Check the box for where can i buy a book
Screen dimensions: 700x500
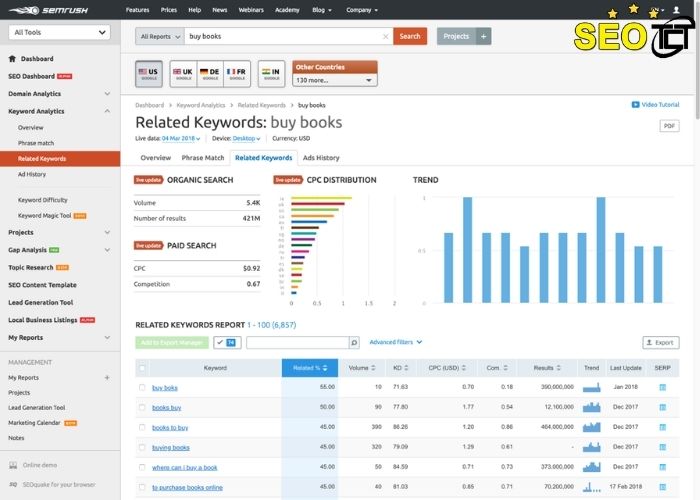pyautogui.click(x=142, y=467)
